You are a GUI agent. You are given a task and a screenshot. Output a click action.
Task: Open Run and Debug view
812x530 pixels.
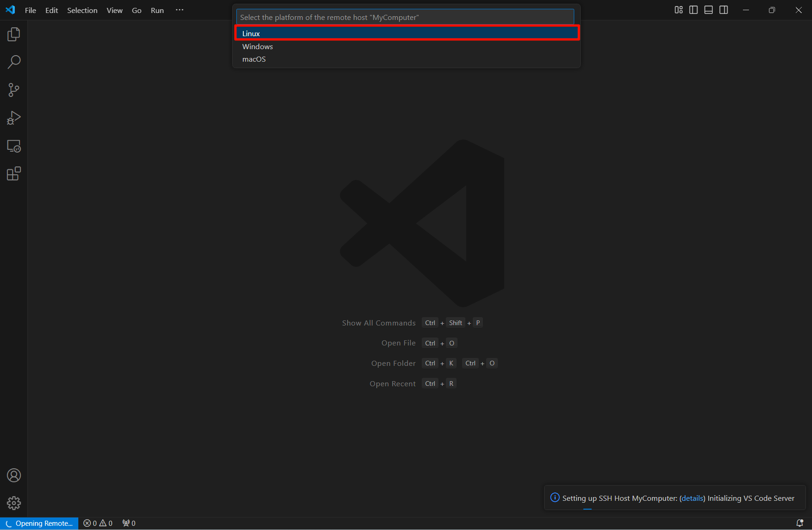14,118
